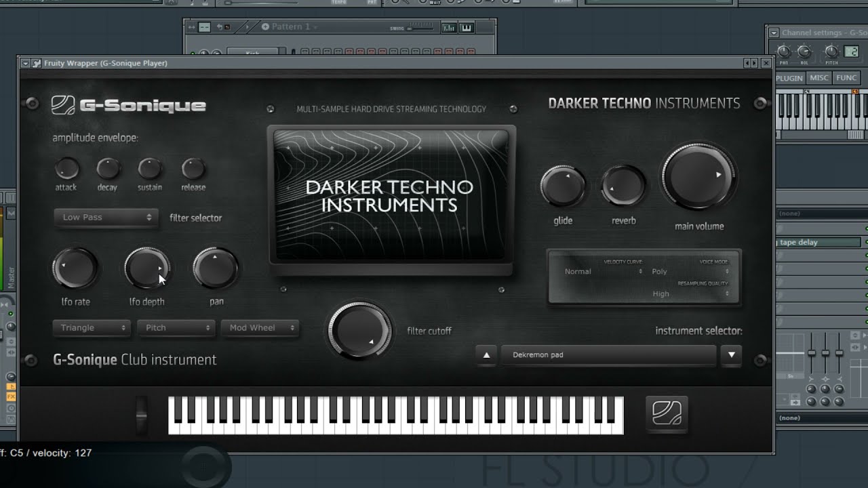Toggle the green mute LED on mixer strip

[x=11, y=314]
